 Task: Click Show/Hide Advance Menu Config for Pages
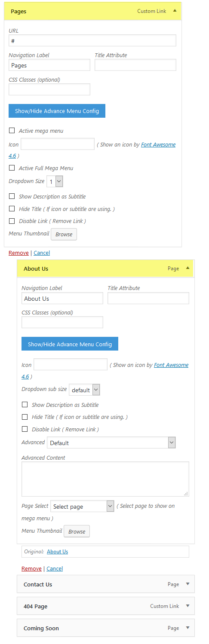pyautogui.click(x=57, y=111)
